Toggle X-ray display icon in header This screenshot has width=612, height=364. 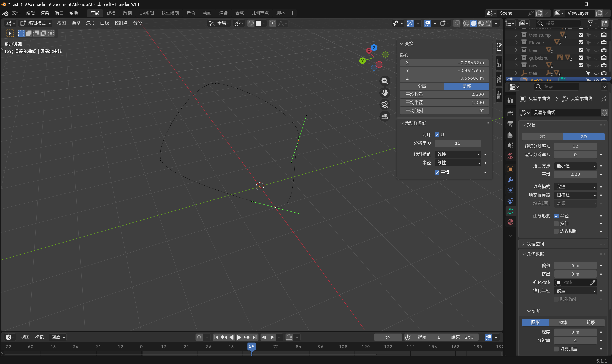tap(457, 23)
